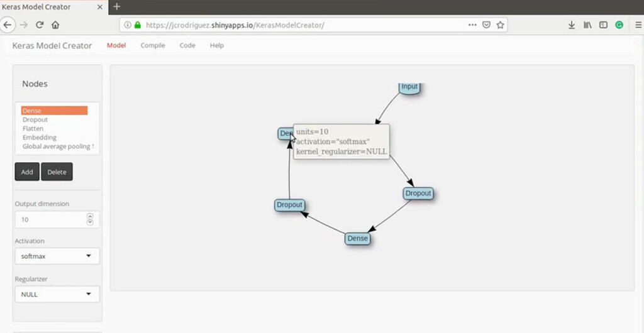This screenshot has width=644, height=333.
Task: Click the Add button
Action: [x=27, y=172]
